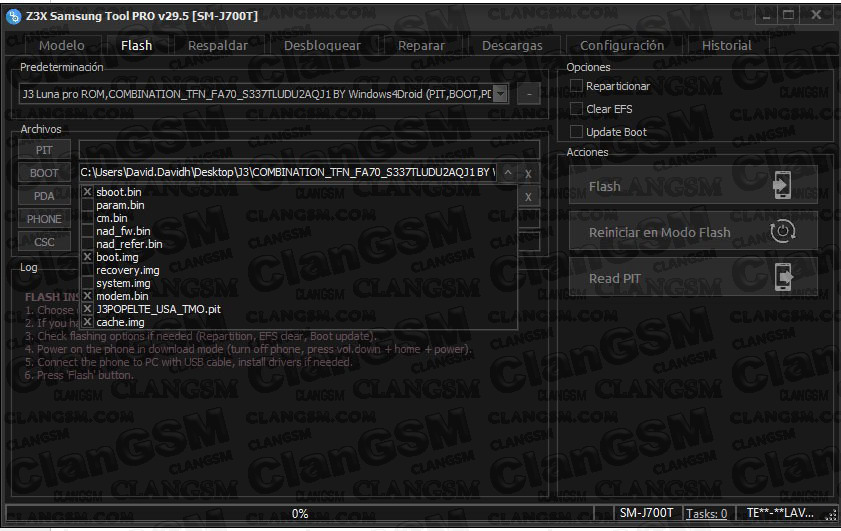
Task: Switch to the Modelo tab
Action: pyautogui.click(x=61, y=46)
